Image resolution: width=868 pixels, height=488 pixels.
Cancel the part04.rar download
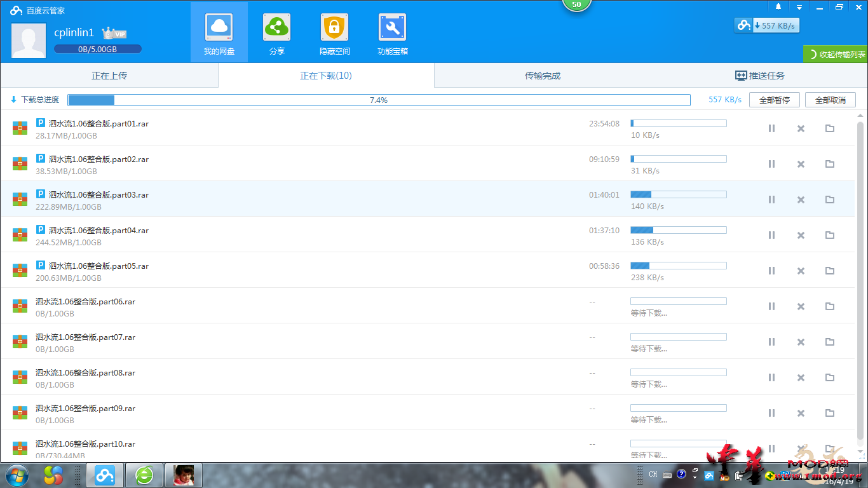tap(801, 235)
